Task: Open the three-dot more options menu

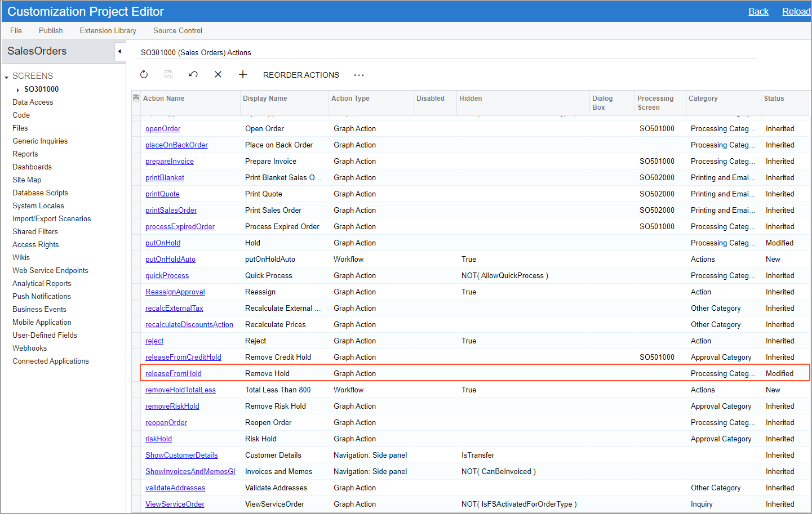Action: [x=359, y=75]
